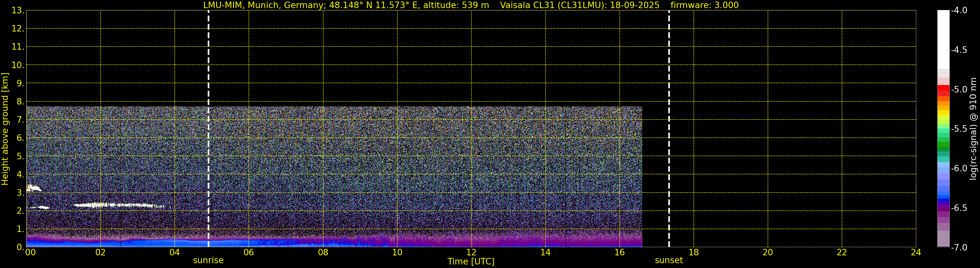Click the time-axis tick label '08'

[323, 252]
